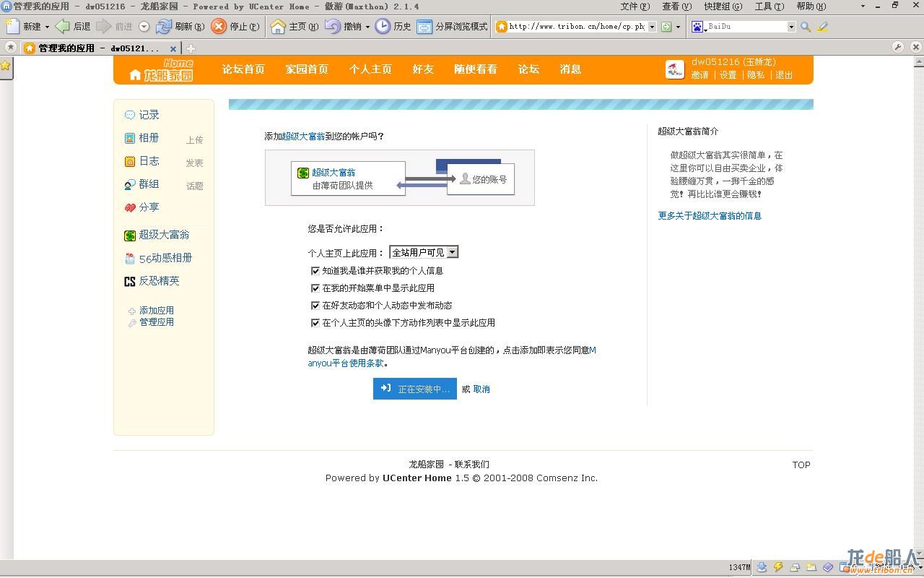Screen dimensions: 924x578
Task: Go to home page via 主页 icon
Action: click(278, 27)
